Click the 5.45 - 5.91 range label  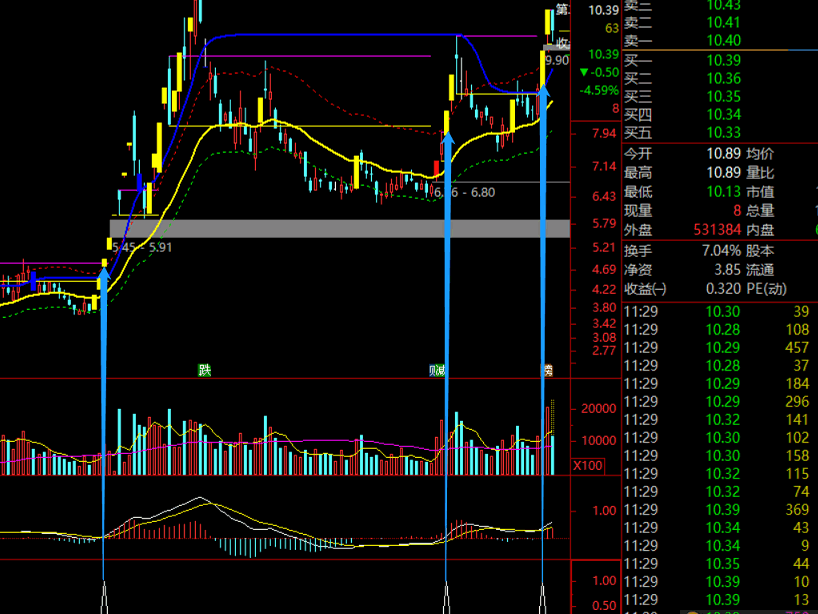click(x=142, y=247)
